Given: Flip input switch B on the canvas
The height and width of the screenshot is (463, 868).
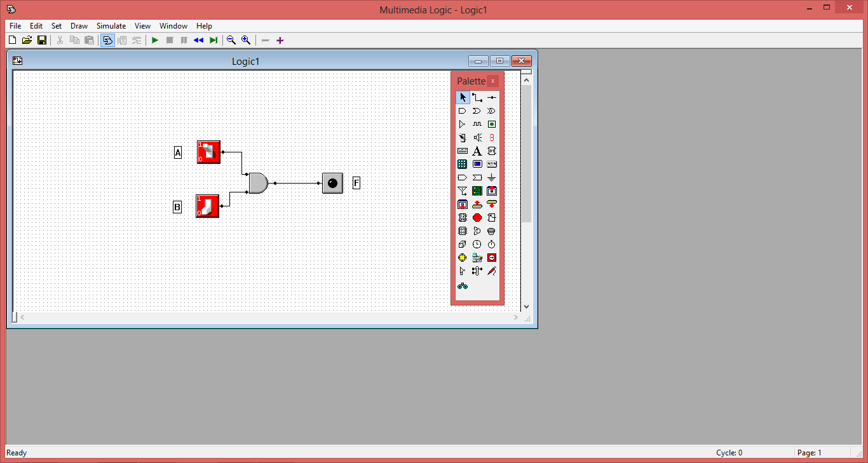Looking at the screenshot, I should [207, 206].
